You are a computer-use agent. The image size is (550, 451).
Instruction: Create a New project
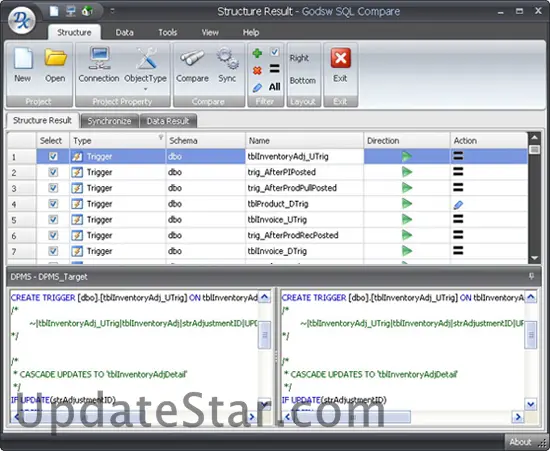[22, 66]
